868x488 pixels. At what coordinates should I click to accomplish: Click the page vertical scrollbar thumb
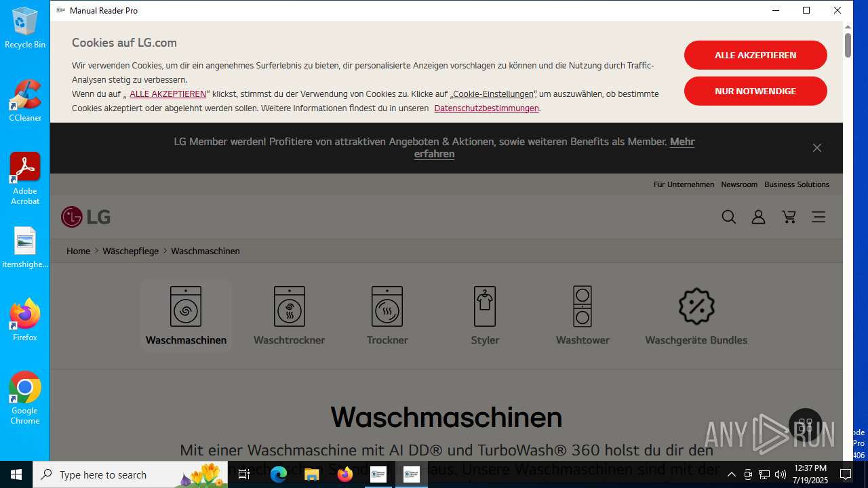tap(848, 45)
